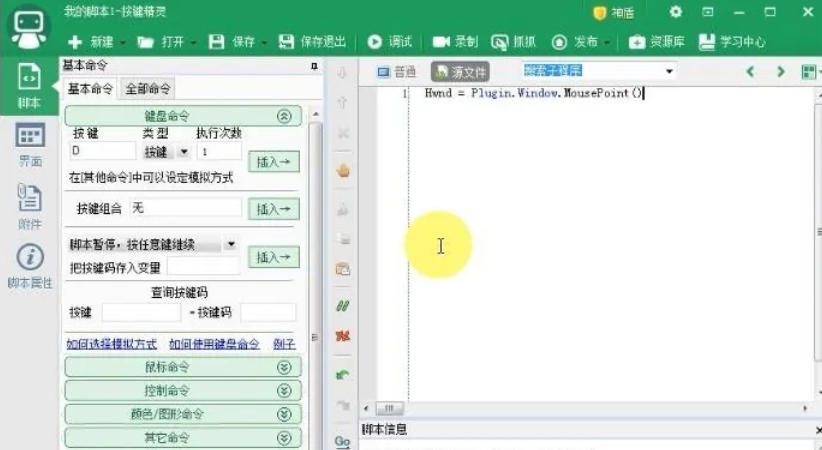
Task: Open the dropdown arrow next to 发布
Action: [x=606, y=42]
